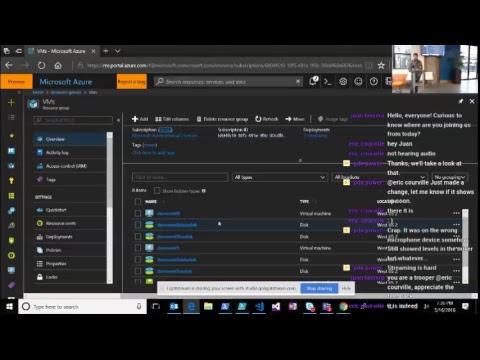Open portal settings gear icon
Viewport: 480px width, 360px height.
343,82
